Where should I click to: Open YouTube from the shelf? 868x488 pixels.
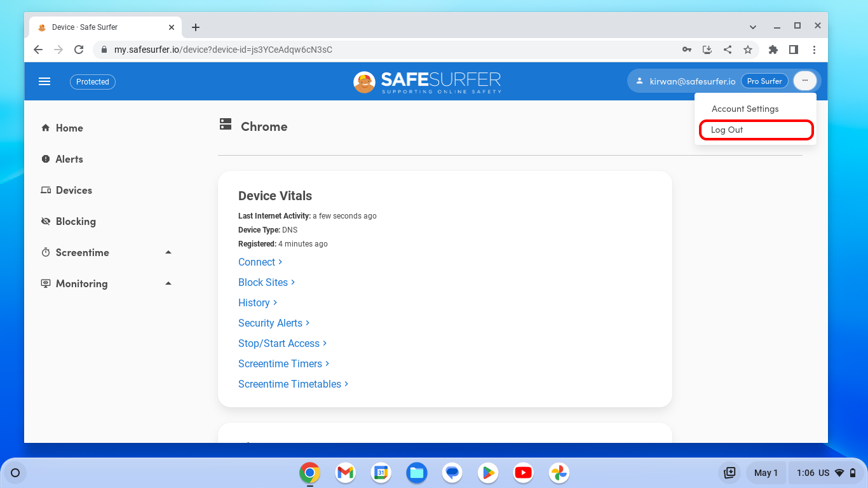(x=524, y=473)
